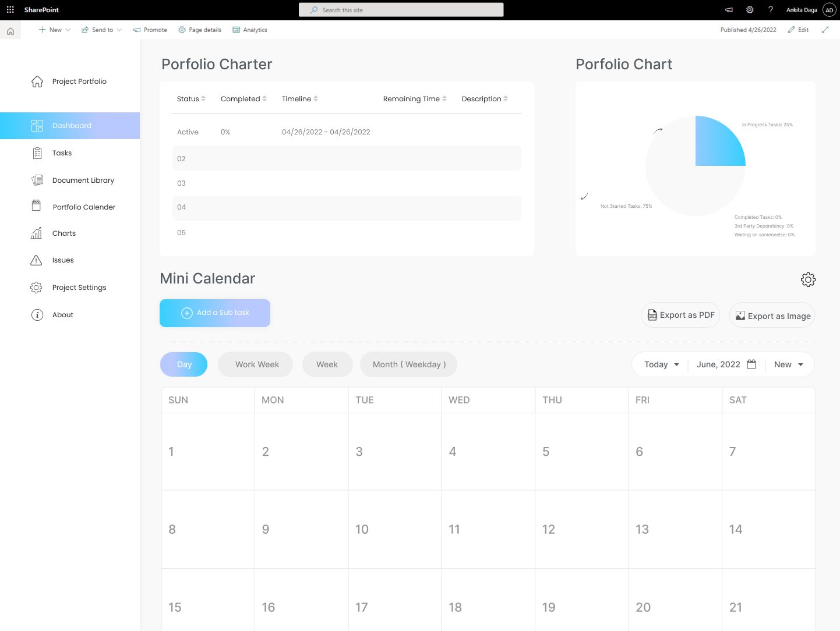Click the AD user avatar
Image resolution: width=840 pixels, height=631 pixels.
pos(829,10)
